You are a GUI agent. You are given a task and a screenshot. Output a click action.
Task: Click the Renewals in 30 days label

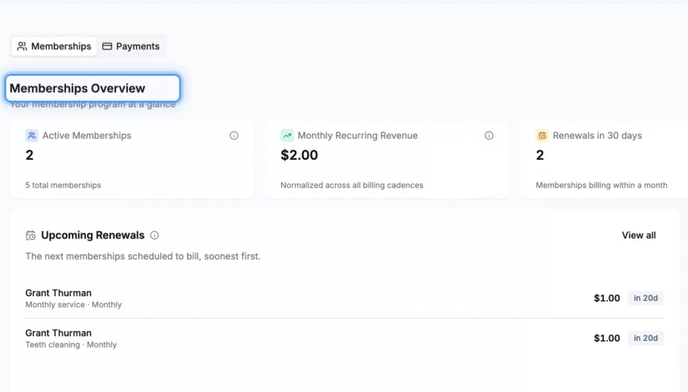click(597, 136)
